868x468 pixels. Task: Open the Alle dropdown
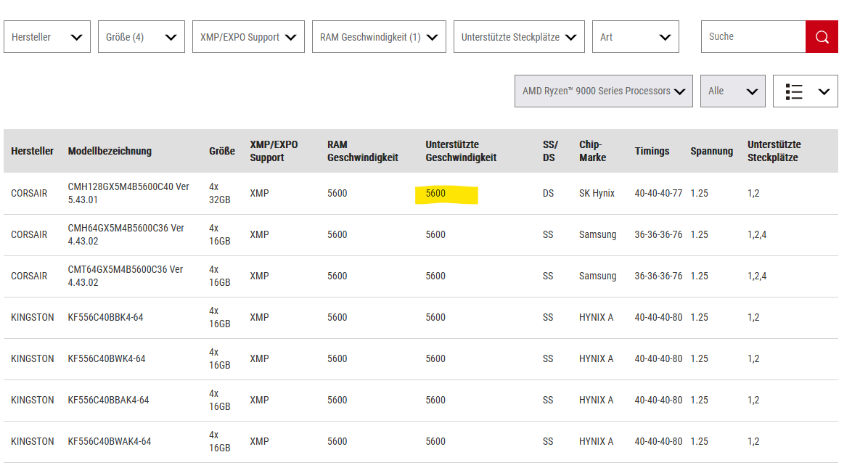click(x=732, y=91)
